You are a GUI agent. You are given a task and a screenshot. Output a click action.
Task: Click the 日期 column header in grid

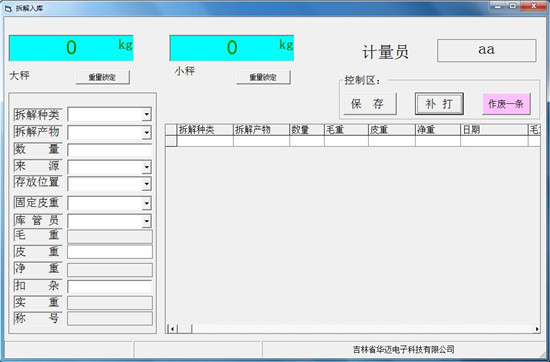[x=494, y=130]
